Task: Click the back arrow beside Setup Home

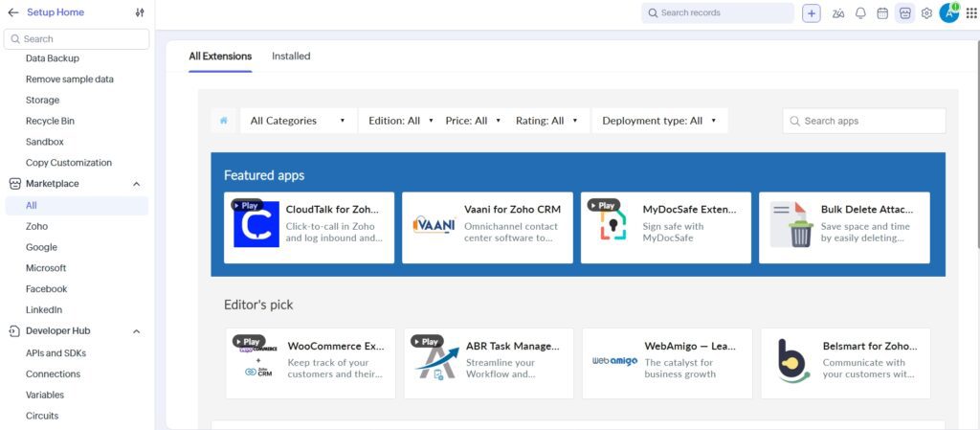Action: [x=13, y=12]
